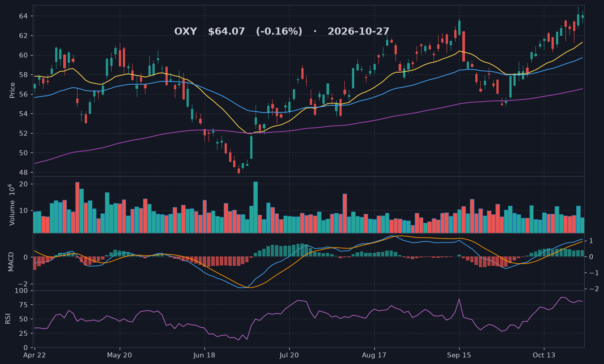The width and height of the screenshot is (604, 364).
Task: Click the Price axis title
Action: (x=13, y=90)
